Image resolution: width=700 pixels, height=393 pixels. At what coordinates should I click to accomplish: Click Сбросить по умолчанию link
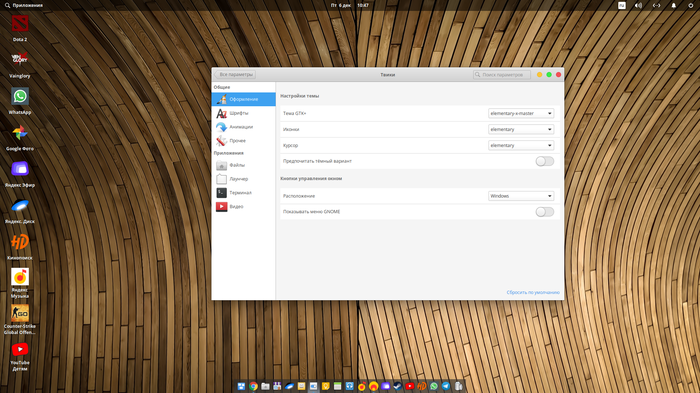click(533, 293)
